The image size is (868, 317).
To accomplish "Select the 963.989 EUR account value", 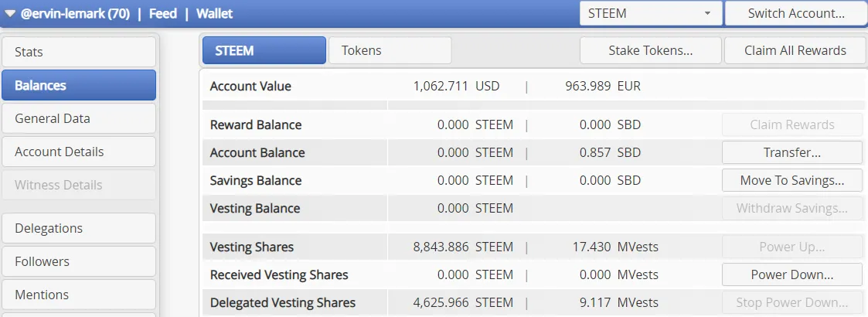I will point(603,87).
